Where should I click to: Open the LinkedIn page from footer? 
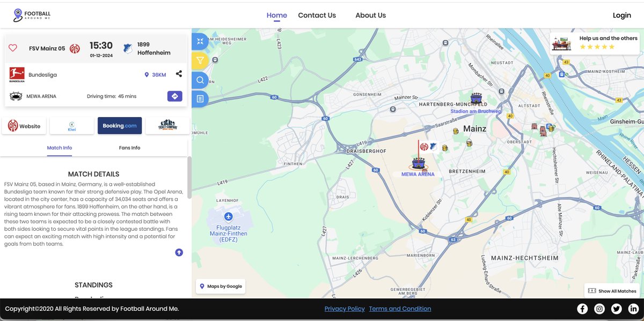[x=633, y=309]
